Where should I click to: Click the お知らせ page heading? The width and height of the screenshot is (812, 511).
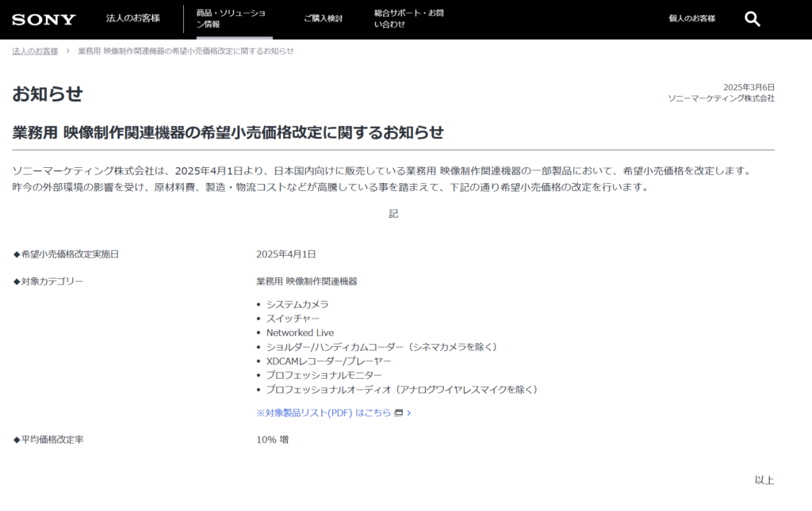[x=48, y=94]
